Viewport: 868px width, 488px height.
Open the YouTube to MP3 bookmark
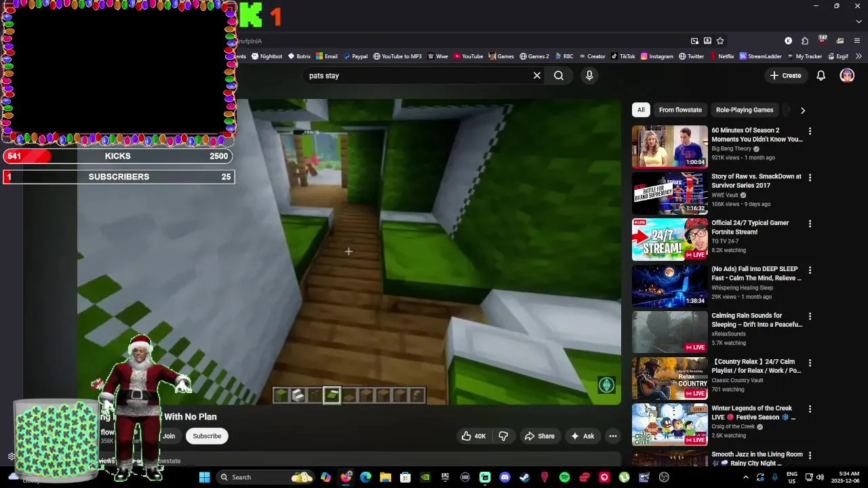pos(397,56)
